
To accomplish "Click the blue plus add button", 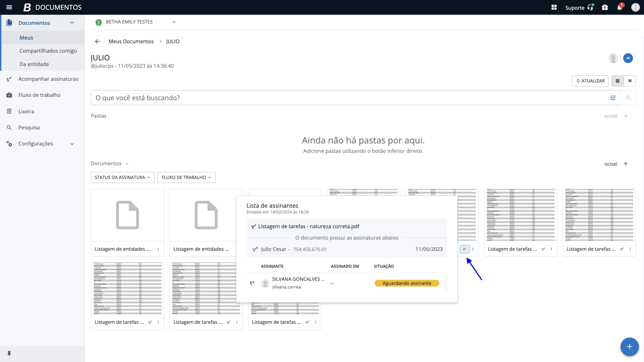I will click(x=629, y=347).
